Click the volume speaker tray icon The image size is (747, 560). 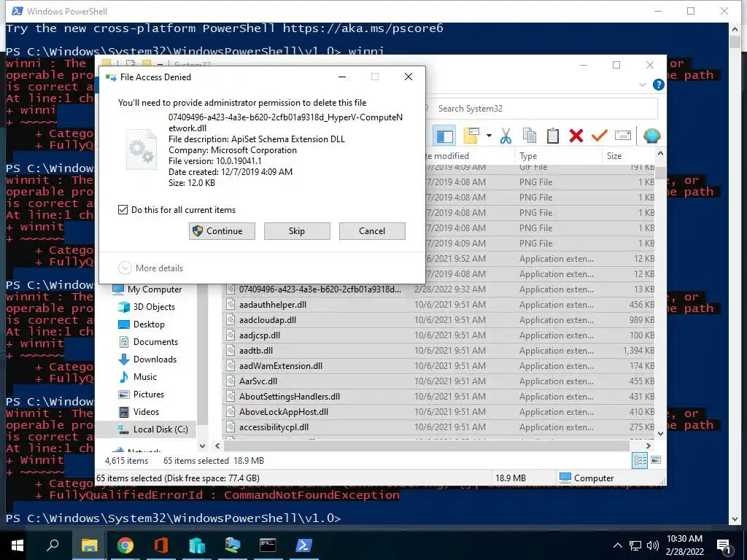(653, 545)
